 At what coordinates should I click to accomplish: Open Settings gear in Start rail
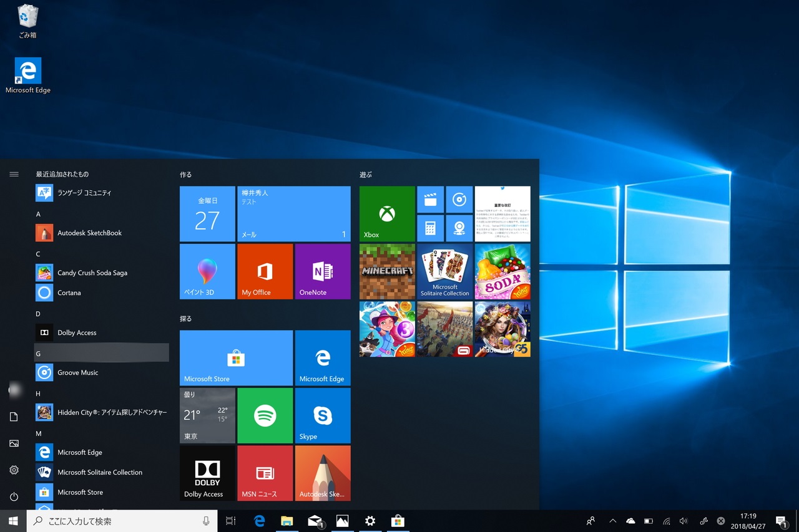coord(14,470)
